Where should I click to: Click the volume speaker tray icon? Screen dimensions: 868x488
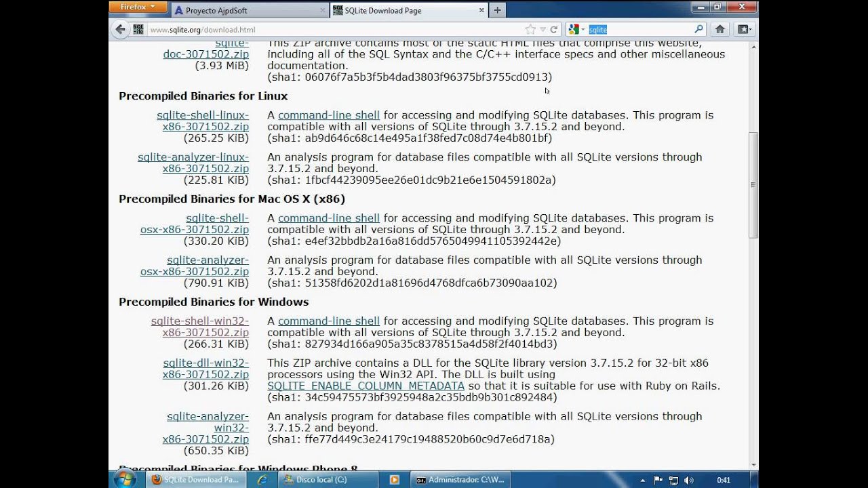click(689, 480)
